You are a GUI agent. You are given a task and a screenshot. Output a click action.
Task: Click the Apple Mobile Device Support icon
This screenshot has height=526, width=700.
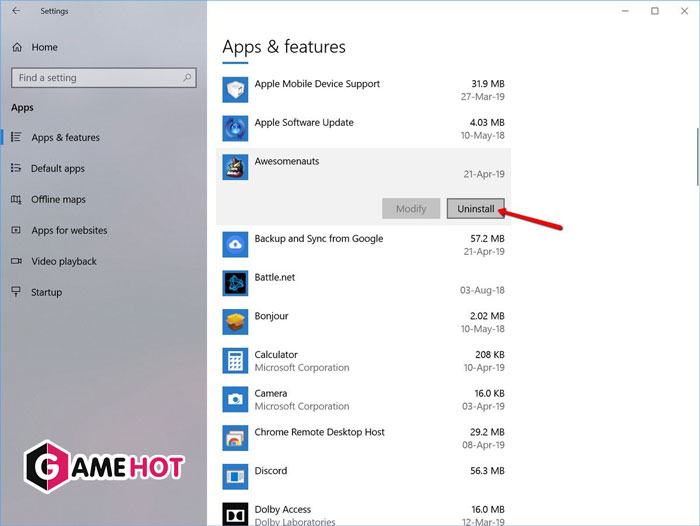click(235, 91)
